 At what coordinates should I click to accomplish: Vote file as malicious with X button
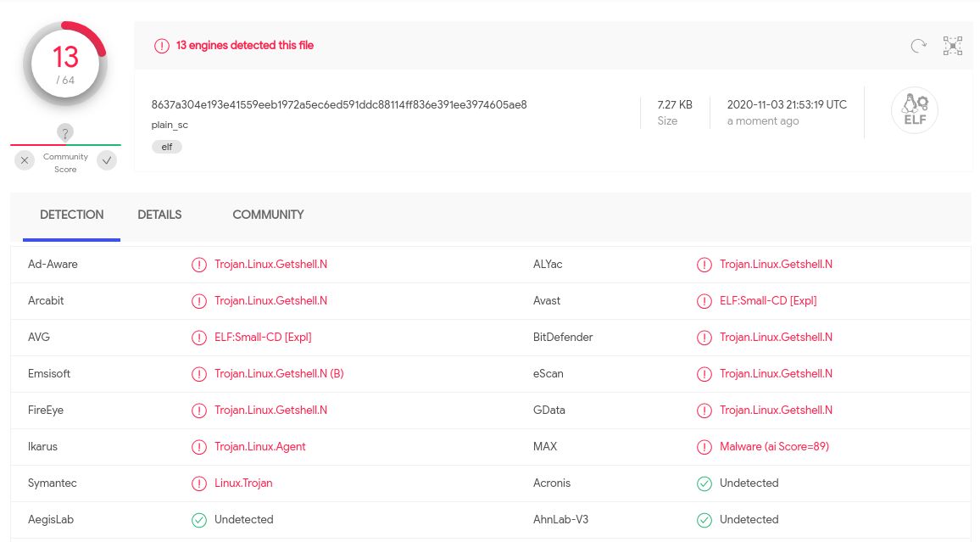[25, 160]
